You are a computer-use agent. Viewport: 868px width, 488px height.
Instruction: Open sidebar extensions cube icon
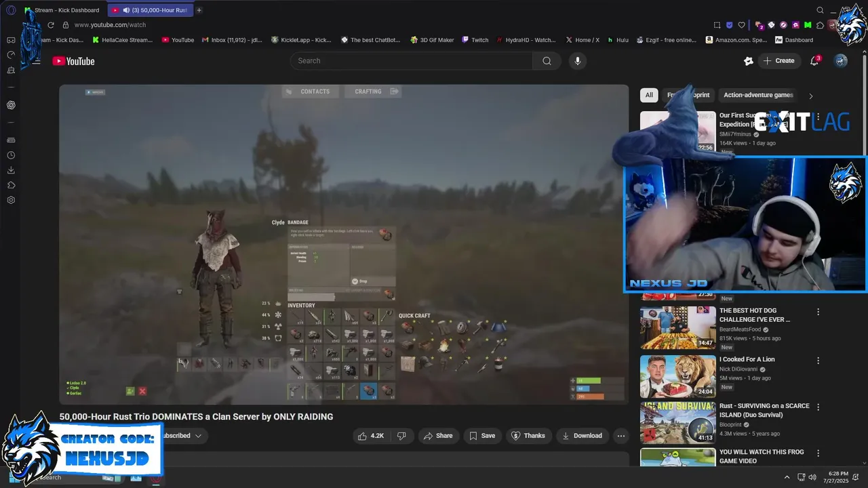11,185
